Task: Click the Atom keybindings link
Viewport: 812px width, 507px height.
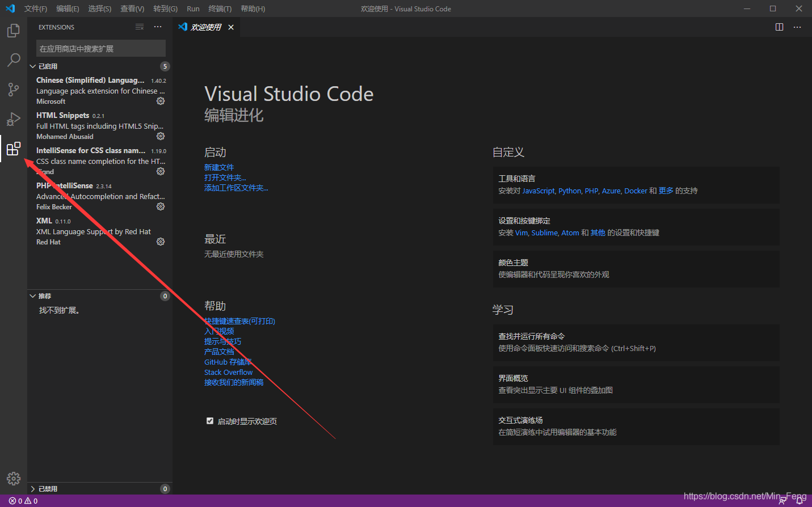Action: [570, 233]
